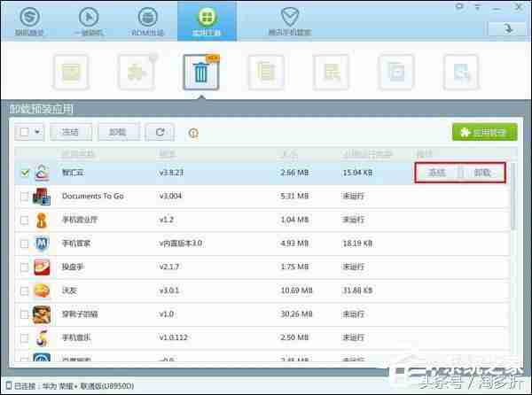The height and width of the screenshot is (395, 532).
Task: Click the toolbar 卸载 button
Action: tap(118, 132)
